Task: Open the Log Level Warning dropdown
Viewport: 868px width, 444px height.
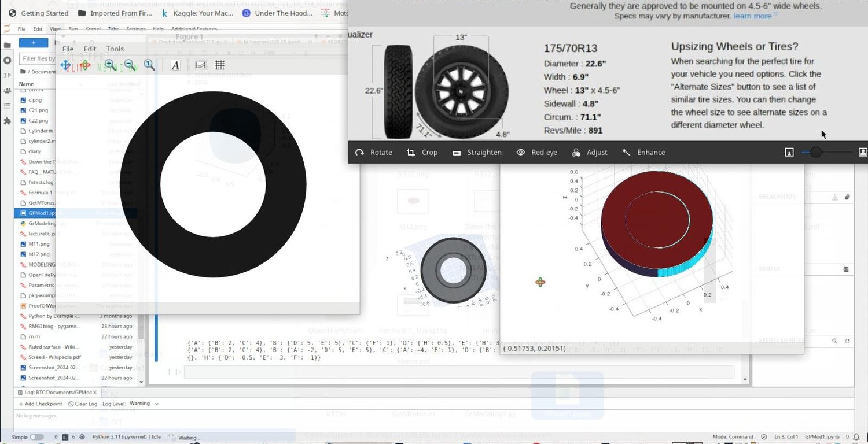Action: click(x=144, y=404)
